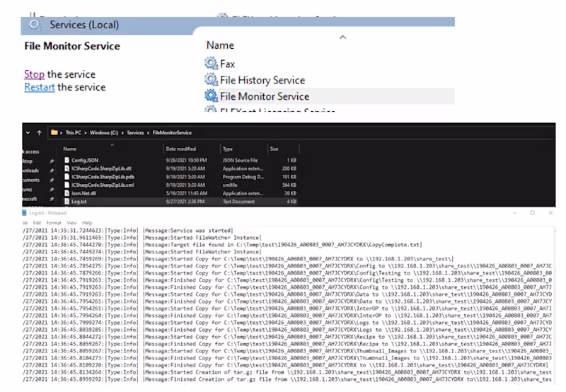Click the gear icon beside File History Service
Image resolution: width=566 pixels, height=392 pixels.
pos(211,80)
